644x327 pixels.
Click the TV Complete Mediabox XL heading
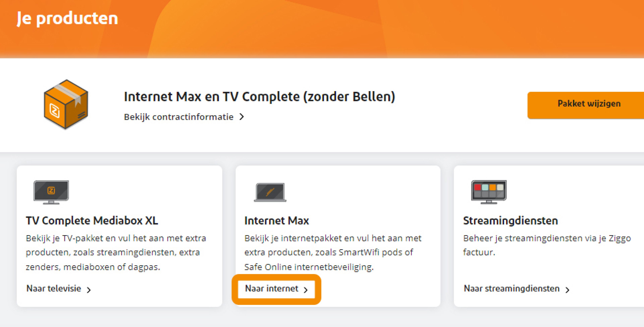(x=92, y=221)
